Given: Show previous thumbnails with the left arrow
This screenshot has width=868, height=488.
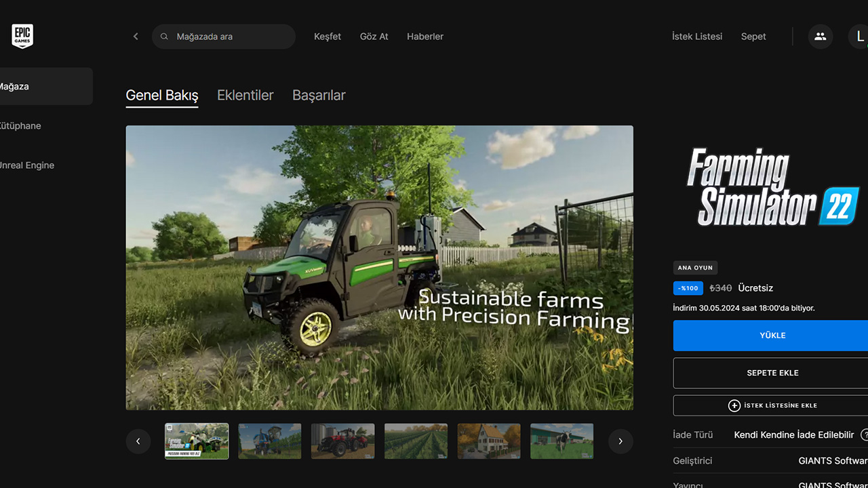Looking at the screenshot, I should coord(138,441).
